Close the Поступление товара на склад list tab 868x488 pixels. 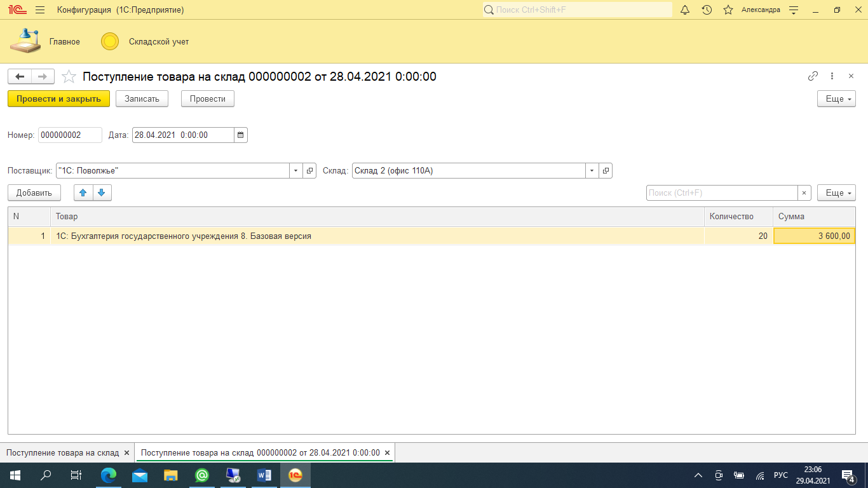click(x=126, y=453)
